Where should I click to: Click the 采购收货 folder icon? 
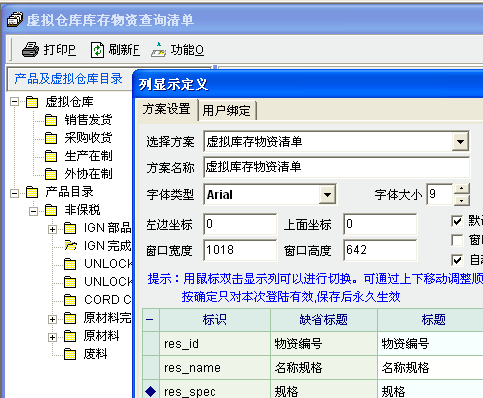pyautogui.click(x=51, y=138)
